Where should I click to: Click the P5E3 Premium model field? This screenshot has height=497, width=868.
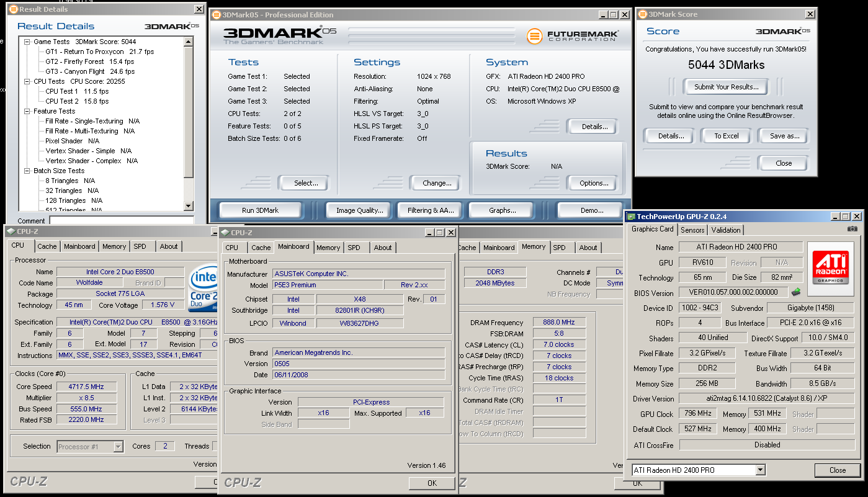[328, 285]
